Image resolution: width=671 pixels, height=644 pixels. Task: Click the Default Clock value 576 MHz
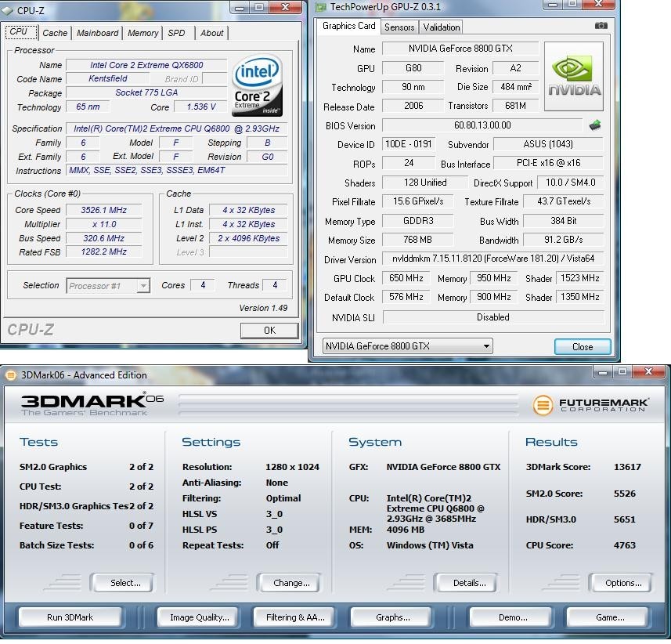406,297
